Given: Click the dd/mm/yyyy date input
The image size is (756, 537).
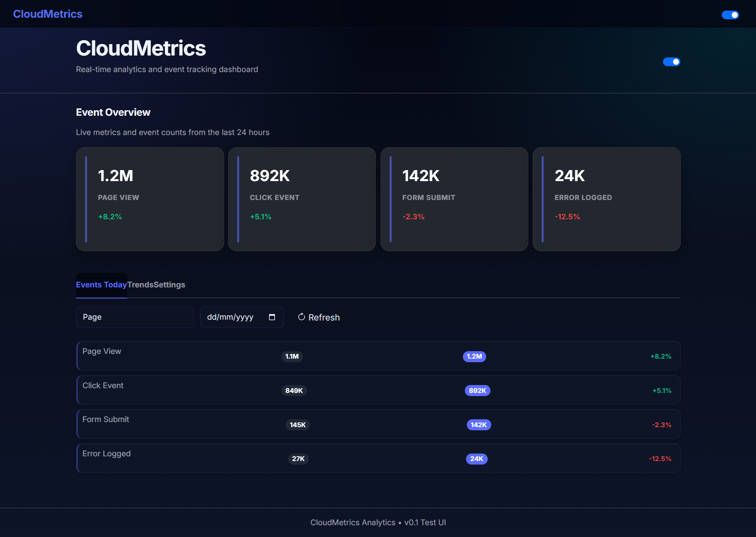Looking at the screenshot, I should pyautogui.click(x=242, y=317).
